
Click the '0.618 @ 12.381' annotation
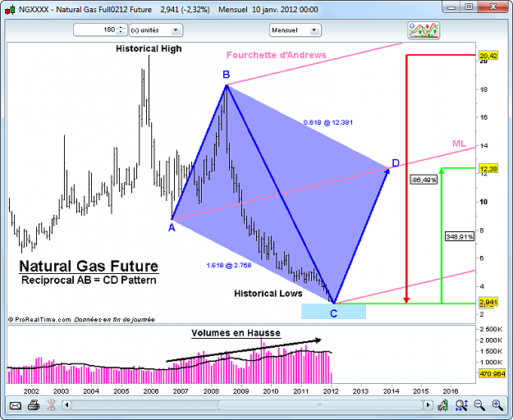[328, 122]
